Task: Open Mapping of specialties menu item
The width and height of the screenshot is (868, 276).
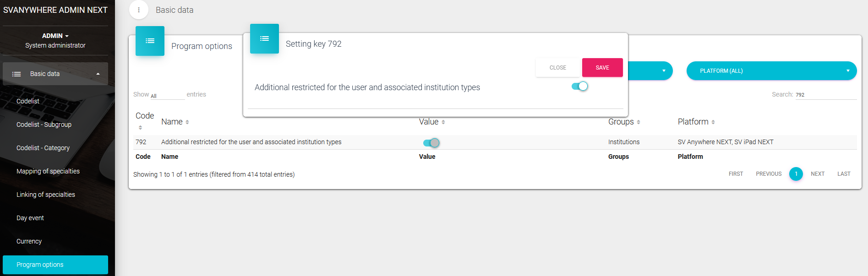Action: [x=48, y=171]
